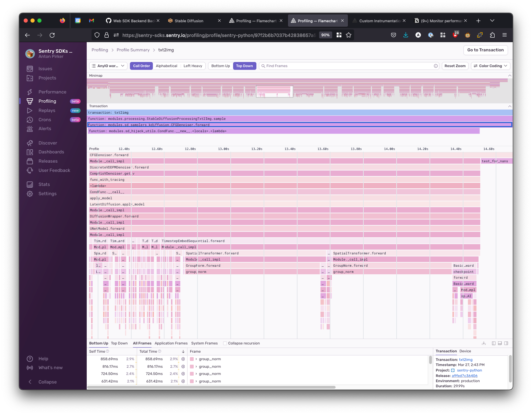
Task: Open the Discover section
Action: (48, 143)
